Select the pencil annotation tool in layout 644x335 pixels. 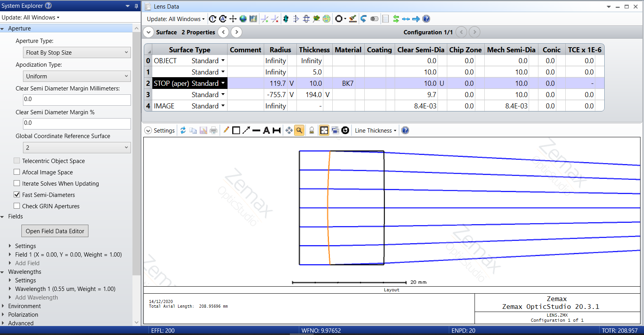point(226,130)
